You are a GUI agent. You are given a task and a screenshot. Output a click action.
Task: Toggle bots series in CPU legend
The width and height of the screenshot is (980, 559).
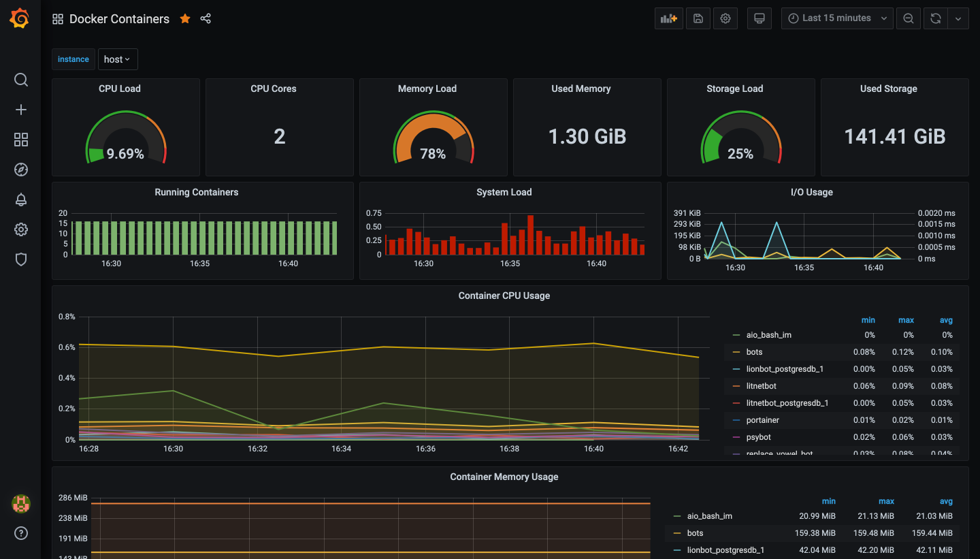(x=754, y=352)
